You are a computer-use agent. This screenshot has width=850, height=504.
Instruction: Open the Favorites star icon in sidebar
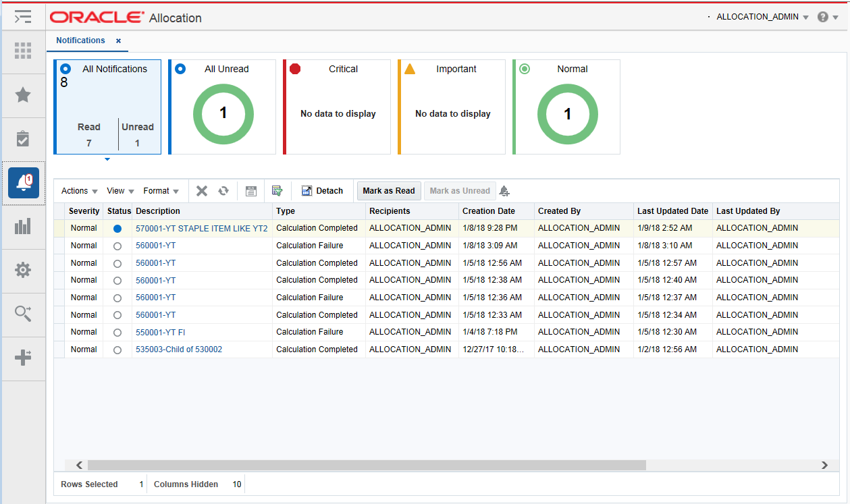tap(23, 95)
